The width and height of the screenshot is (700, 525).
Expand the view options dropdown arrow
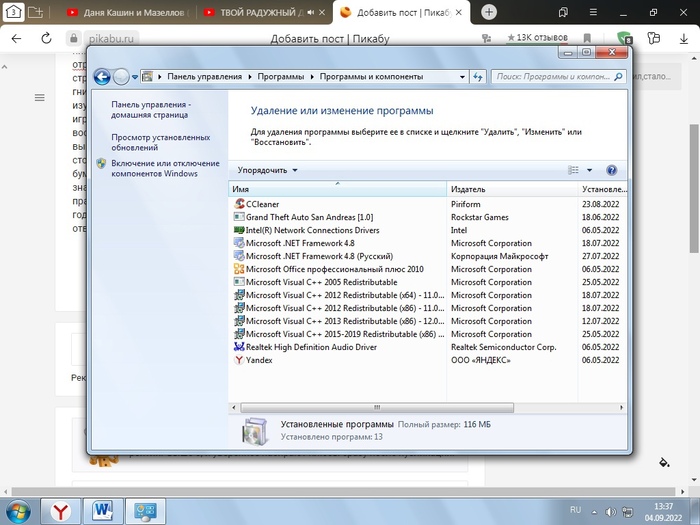(589, 170)
